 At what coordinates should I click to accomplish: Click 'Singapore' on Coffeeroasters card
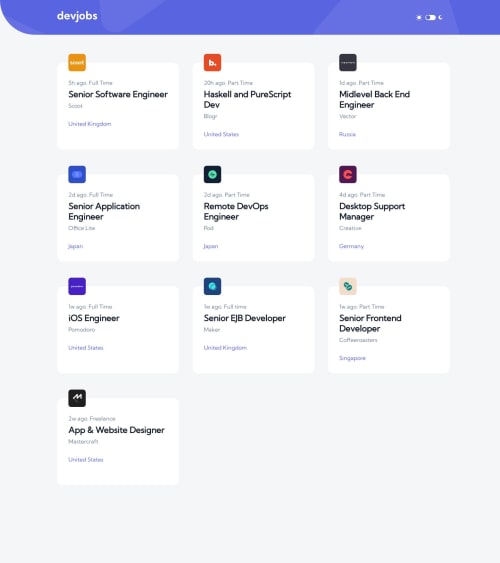pos(352,358)
